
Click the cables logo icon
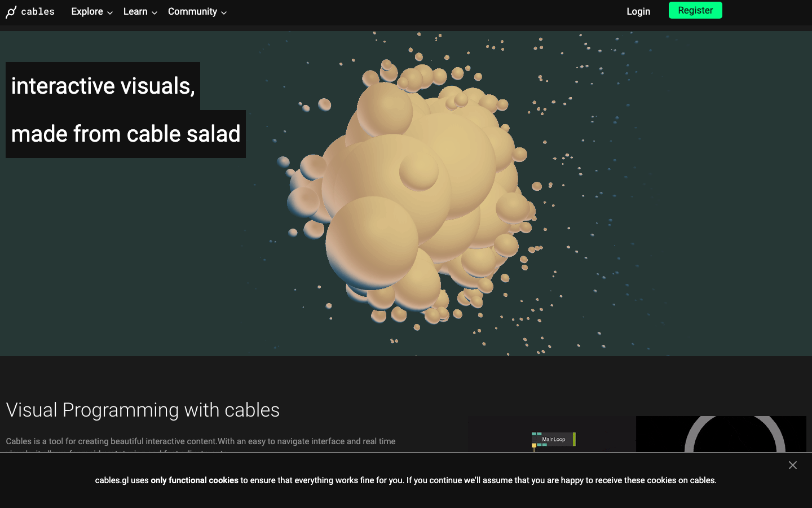pos(11,12)
